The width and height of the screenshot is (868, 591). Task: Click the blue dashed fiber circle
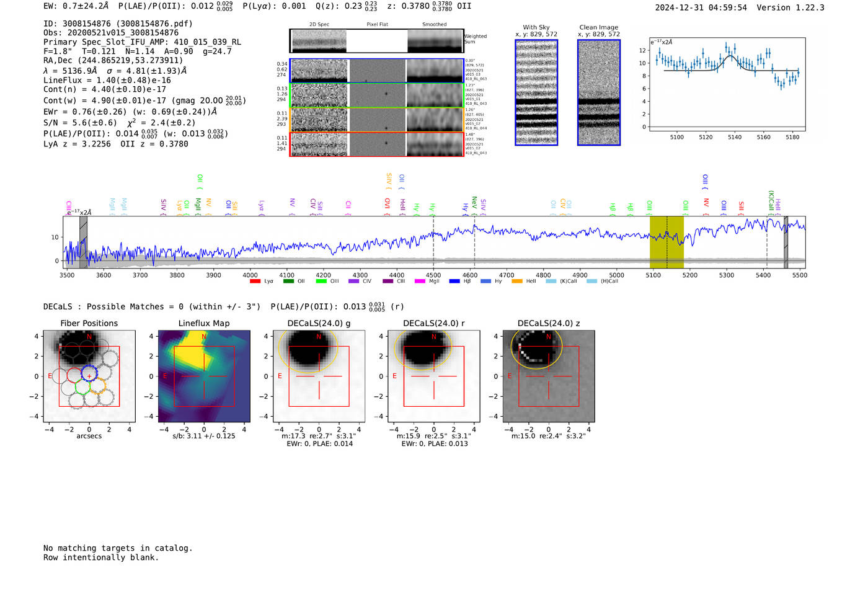pyautogui.click(x=89, y=374)
